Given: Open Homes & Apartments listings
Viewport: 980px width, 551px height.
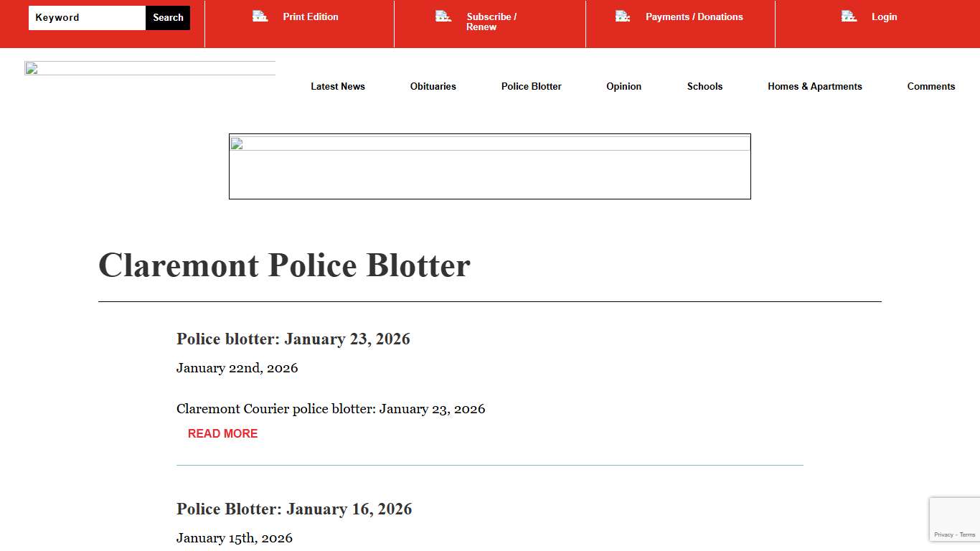Looking at the screenshot, I should coord(815,86).
